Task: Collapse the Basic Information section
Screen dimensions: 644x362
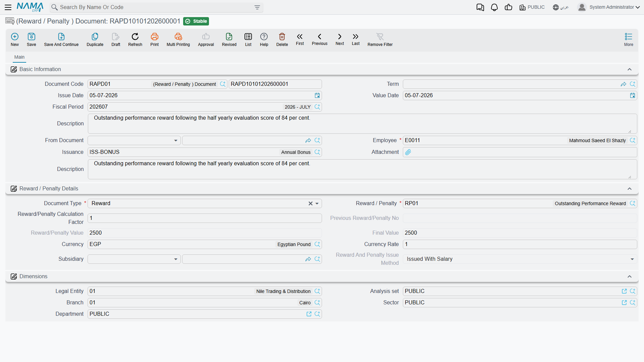Action: click(630, 69)
